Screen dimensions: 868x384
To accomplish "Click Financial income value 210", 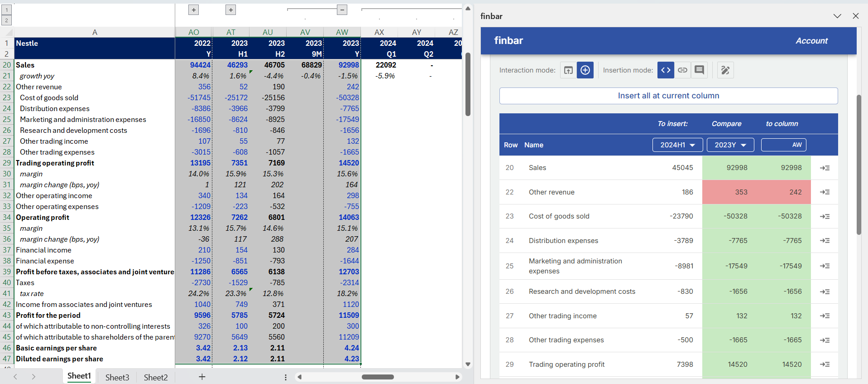I will (193, 250).
